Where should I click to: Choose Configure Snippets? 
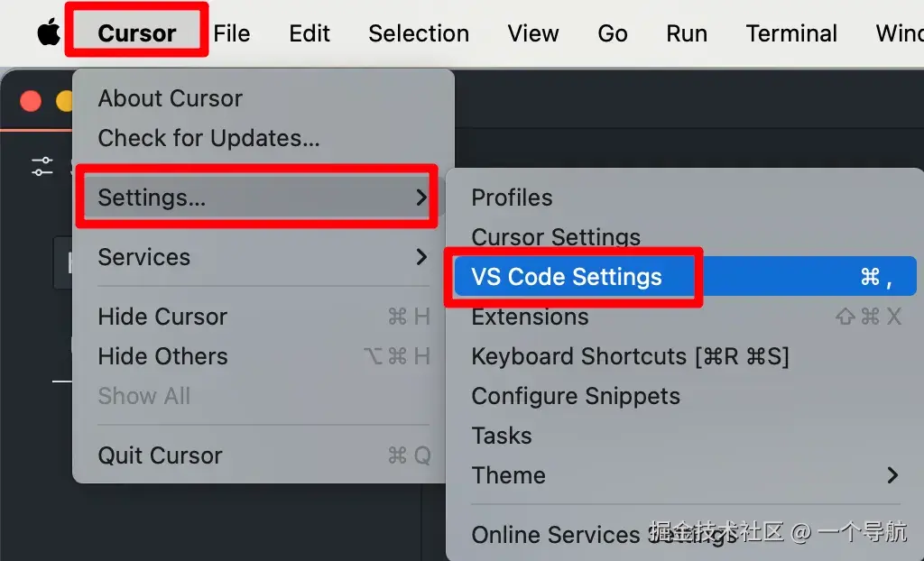click(x=575, y=396)
